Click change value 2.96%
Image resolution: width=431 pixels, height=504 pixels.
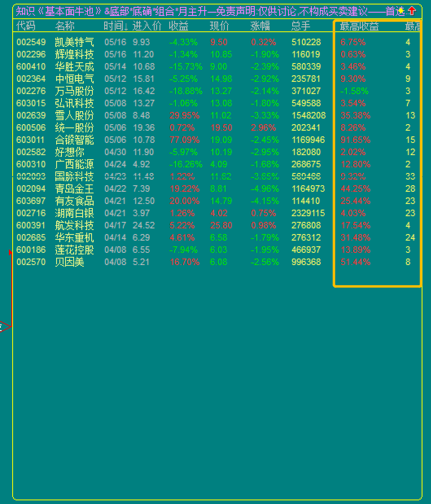click(x=263, y=127)
